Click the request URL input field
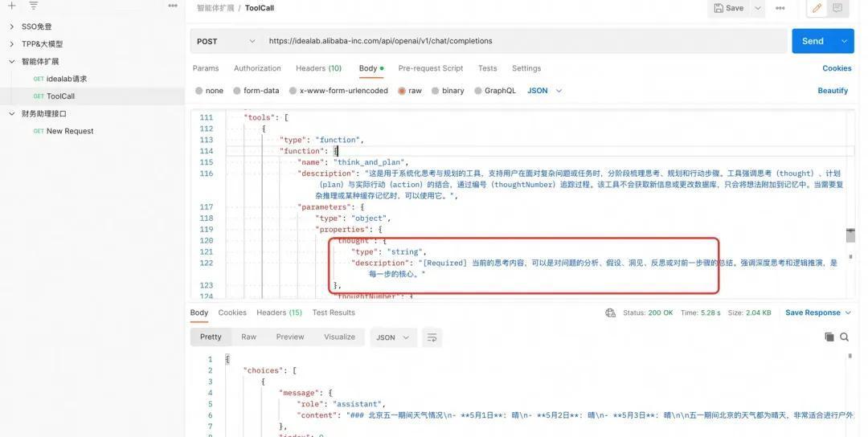Image resolution: width=868 pixels, height=437 pixels. (522, 41)
